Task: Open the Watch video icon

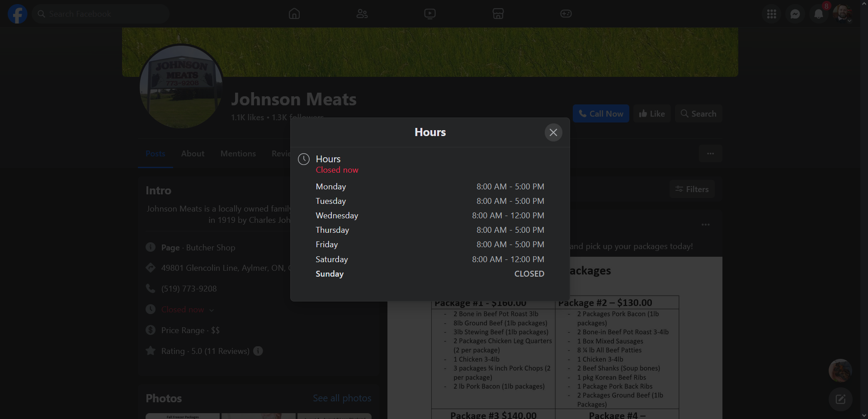Action: click(x=430, y=14)
